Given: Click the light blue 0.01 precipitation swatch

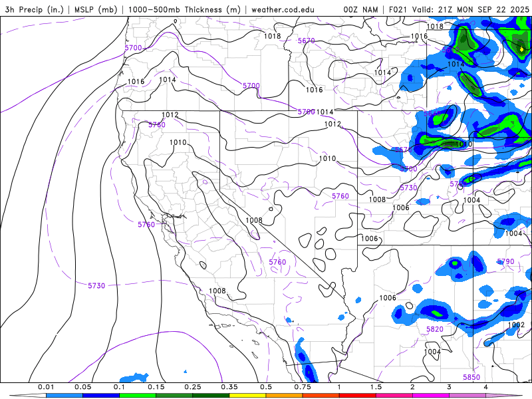Looking at the screenshot, I should [64, 396].
